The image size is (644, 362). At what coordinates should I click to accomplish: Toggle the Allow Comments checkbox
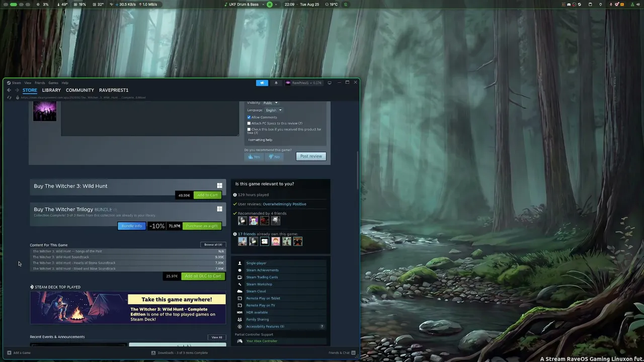[249, 117]
